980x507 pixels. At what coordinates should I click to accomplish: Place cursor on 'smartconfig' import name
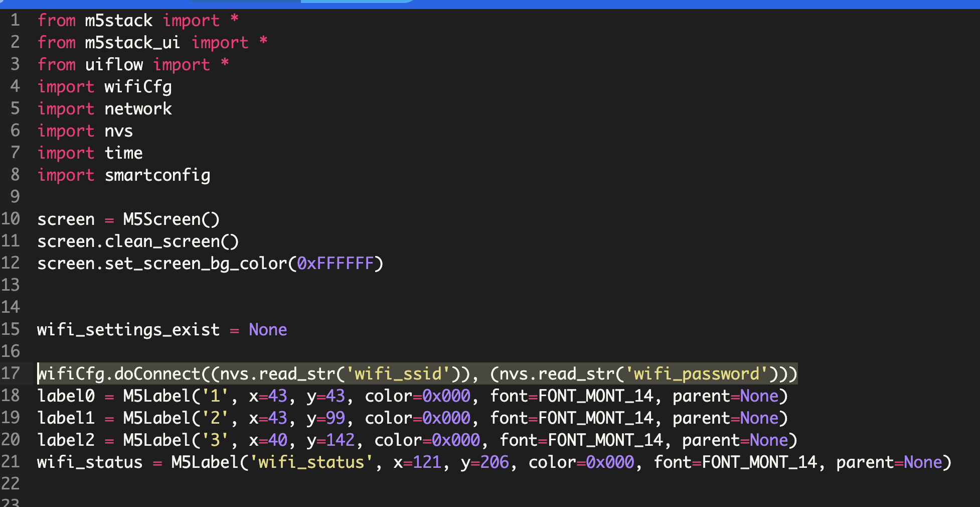point(157,175)
